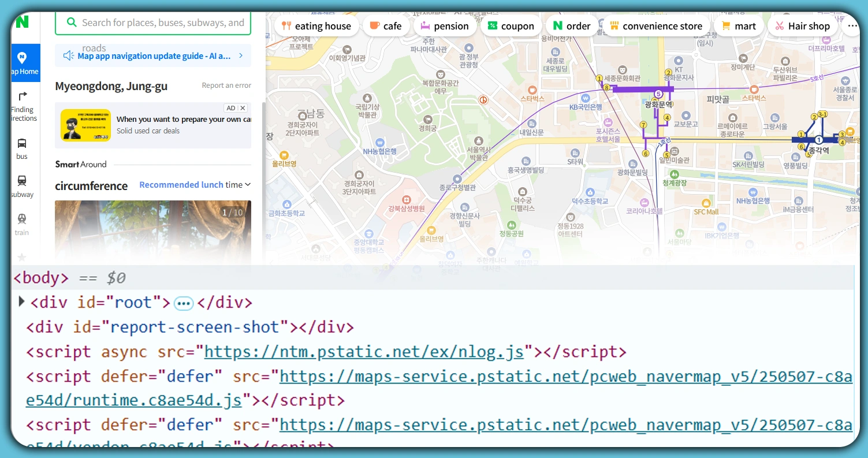Viewport: 868px width, 458px height.
Task: Expand the Recommended lunch time dropdown
Action: tap(195, 184)
